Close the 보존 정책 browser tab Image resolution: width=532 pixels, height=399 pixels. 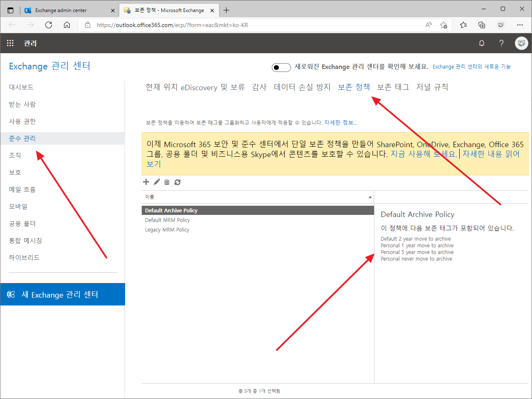click(212, 10)
